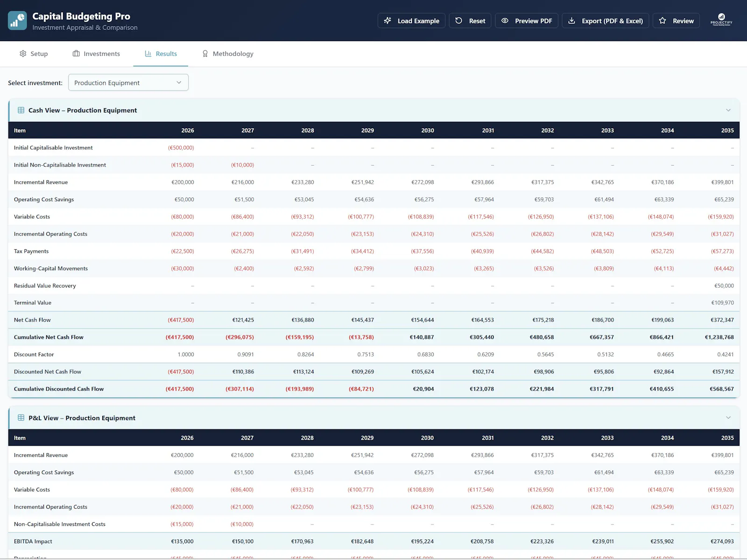Click the Preview PDF button
The width and height of the screenshot is (747, 560).
tap(527, 21)
